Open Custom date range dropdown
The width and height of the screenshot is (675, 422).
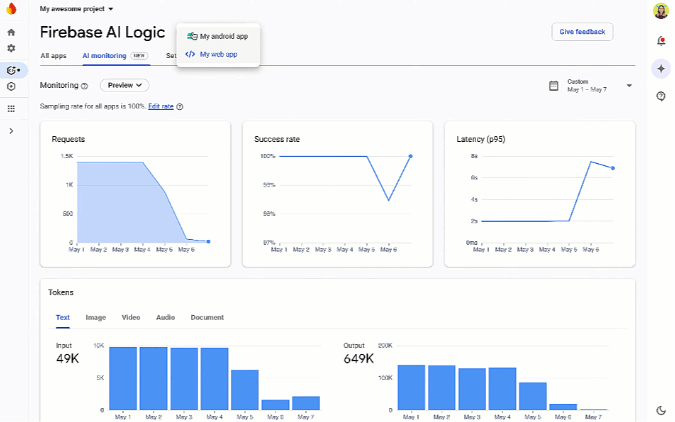pos(591,86)
